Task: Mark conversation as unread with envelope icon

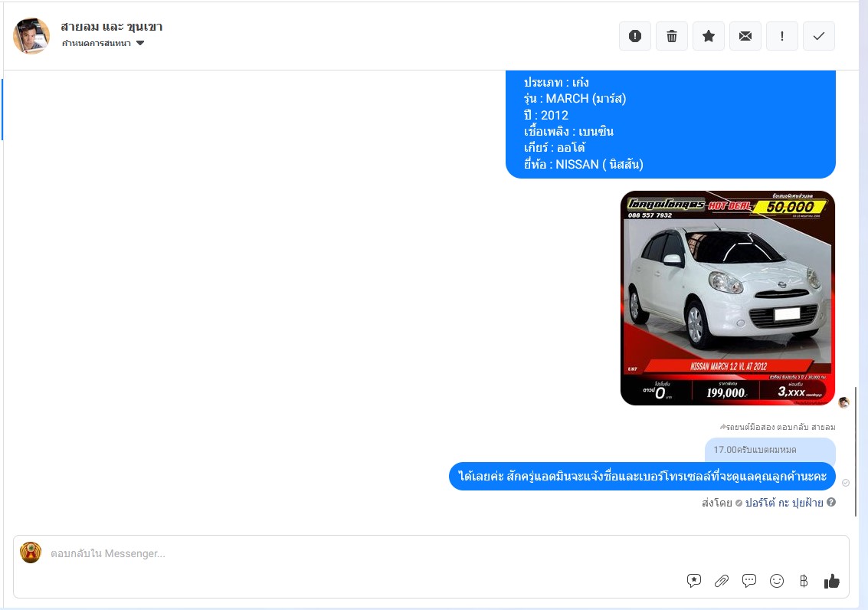Action: pyautogui.click(x=745, y=36)
